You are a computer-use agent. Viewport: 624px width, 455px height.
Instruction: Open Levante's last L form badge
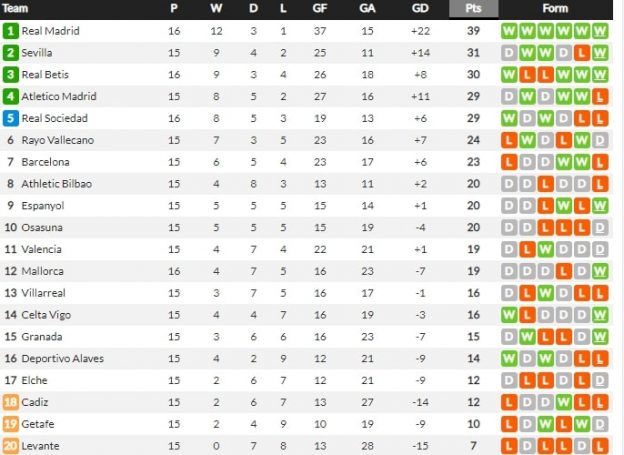tap(600, 446)
